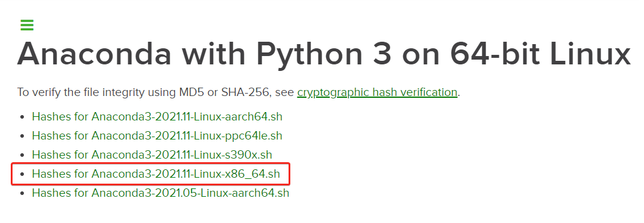This screenshot has width=644, height=223.
Task: Click the "To verify the file integrity" sentence
Action: 238,92
